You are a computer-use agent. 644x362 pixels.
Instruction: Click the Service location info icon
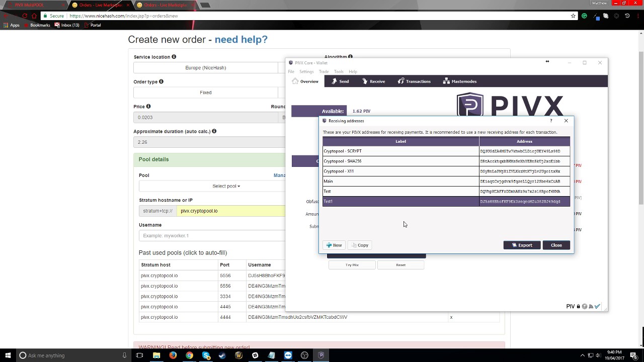click(174, 57)
